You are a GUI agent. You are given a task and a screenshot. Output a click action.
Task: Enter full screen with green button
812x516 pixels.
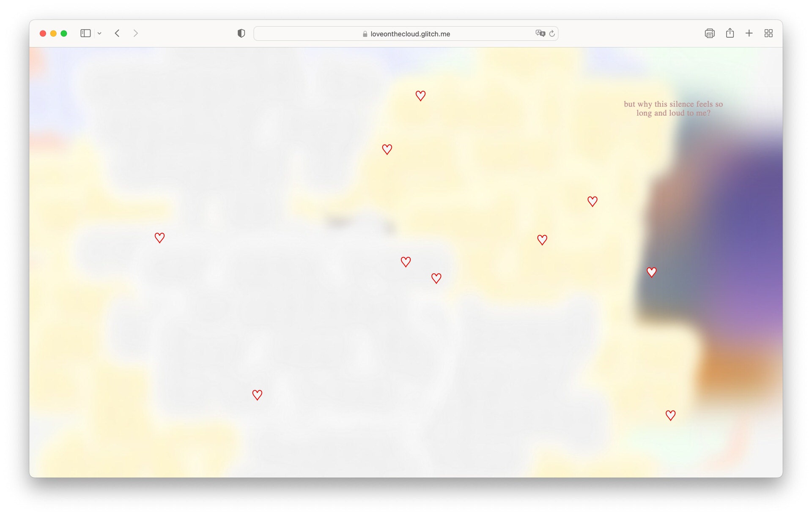tap(64, 33)
